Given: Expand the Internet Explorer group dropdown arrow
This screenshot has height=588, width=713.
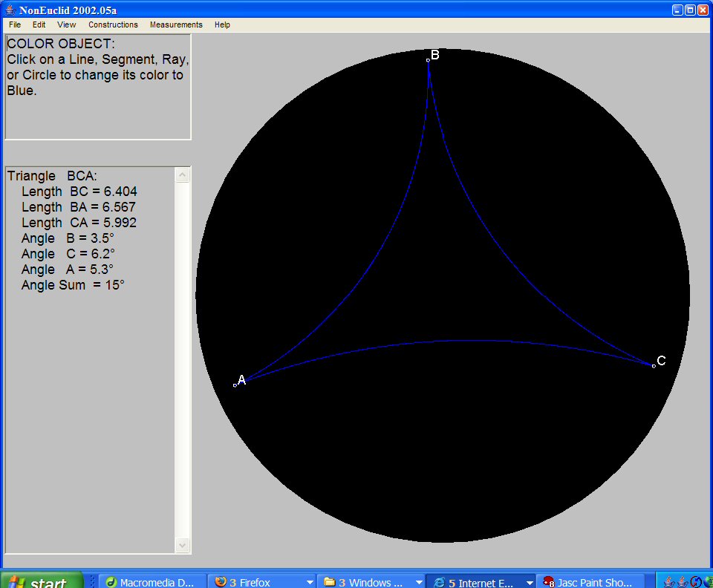Looking at the screenshot, I should (x=530, y=582).
